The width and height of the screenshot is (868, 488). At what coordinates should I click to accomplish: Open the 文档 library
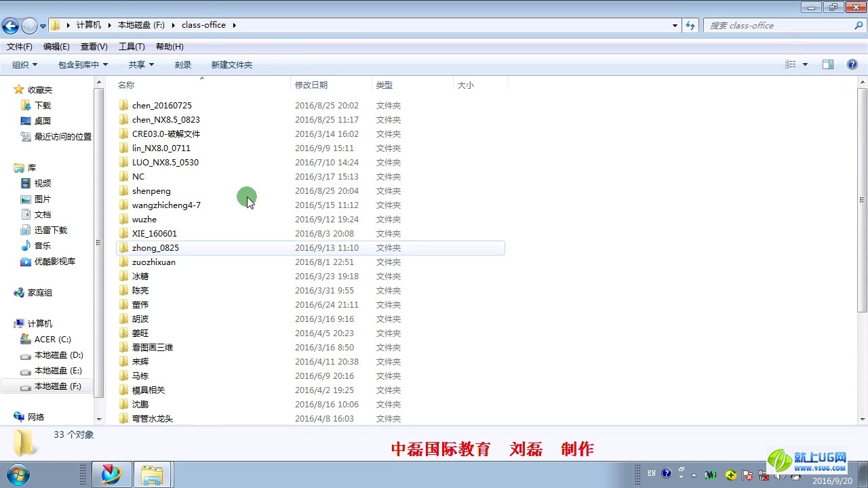43,215
